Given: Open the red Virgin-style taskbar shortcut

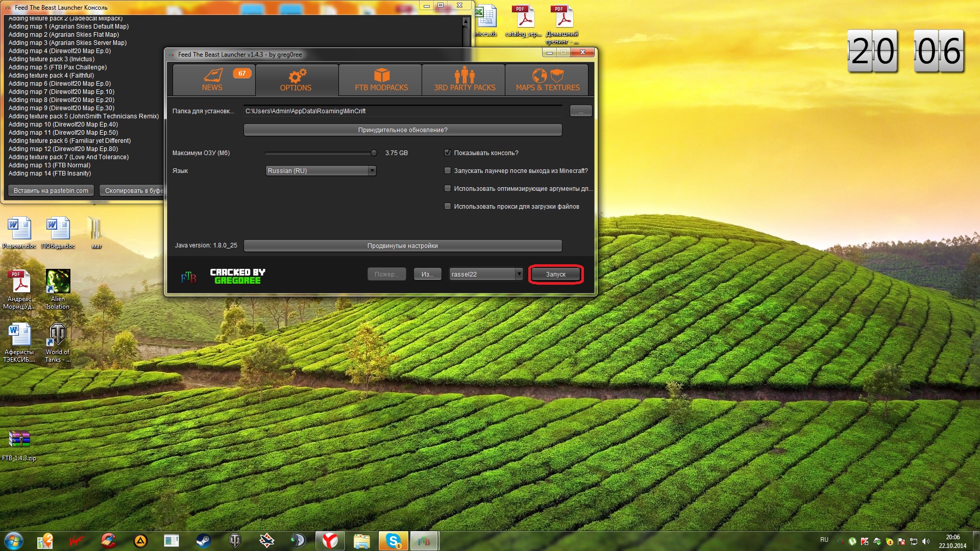Looking at the screenshot, I should pyautogui.click(x=77, y=541).
